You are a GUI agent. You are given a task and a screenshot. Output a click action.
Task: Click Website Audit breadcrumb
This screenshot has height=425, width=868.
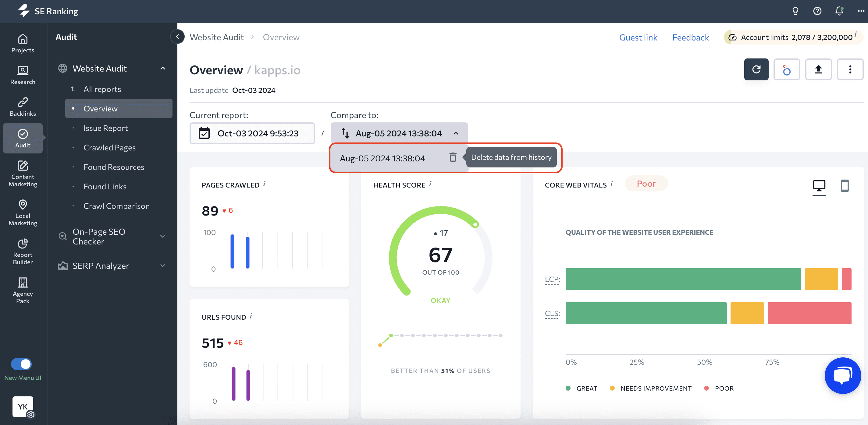216,37
